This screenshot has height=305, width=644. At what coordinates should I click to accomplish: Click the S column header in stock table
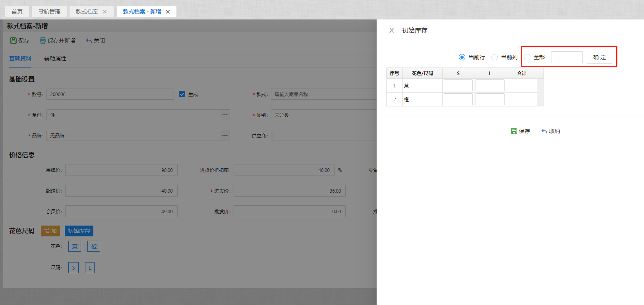coord(458,73)
